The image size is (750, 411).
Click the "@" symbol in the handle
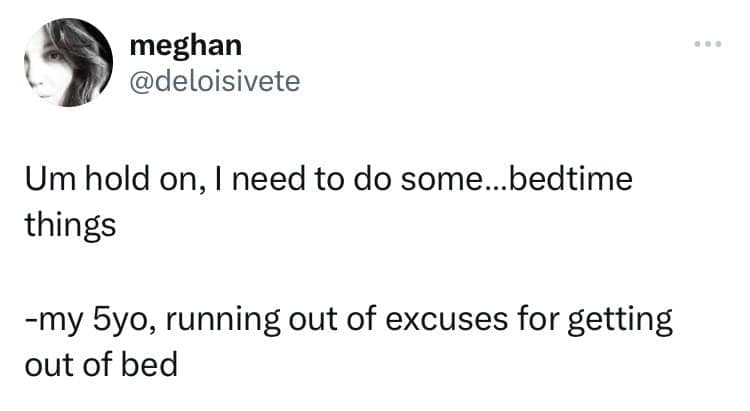tap(141, 81)
